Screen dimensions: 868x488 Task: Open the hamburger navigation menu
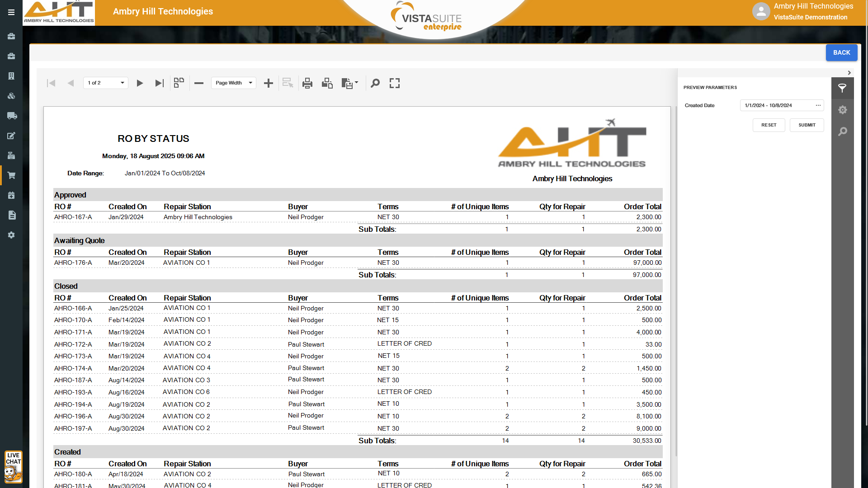pyautogui.click(x=11, y=13)
